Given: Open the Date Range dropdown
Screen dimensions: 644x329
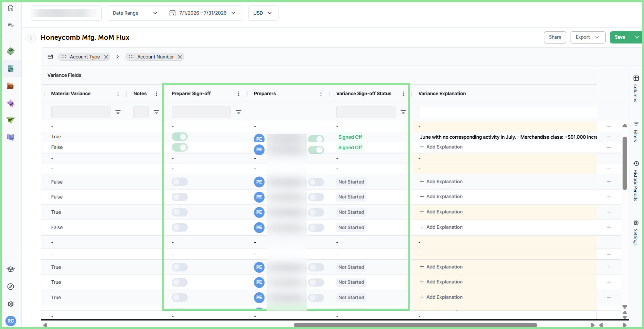Looking at the screenshot, I should click(136, 13).
